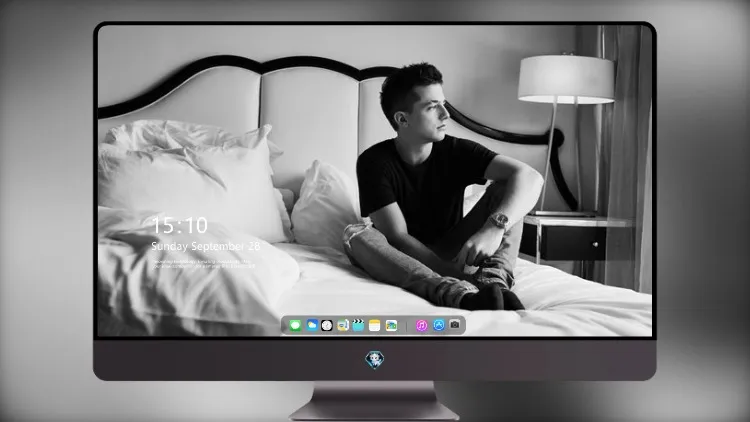The image size is (750, 422).
Task: Click the 15:10 clock widget
Action: point(180,225)
